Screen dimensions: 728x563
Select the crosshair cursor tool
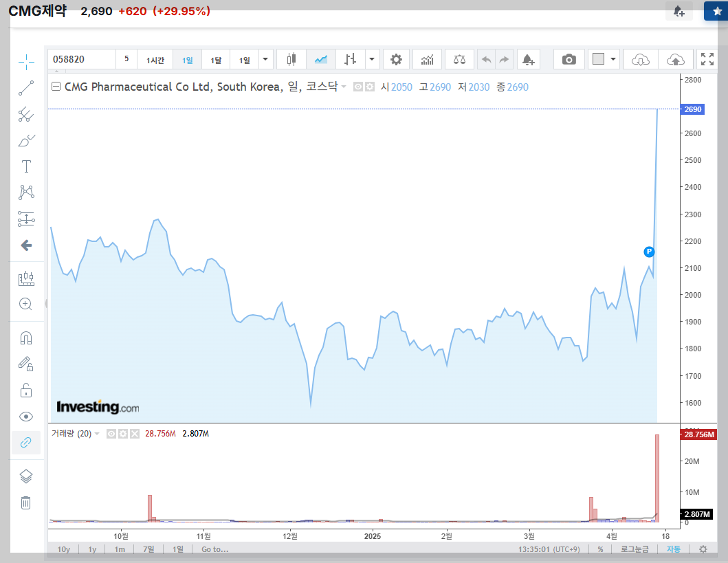click(26, 62)
